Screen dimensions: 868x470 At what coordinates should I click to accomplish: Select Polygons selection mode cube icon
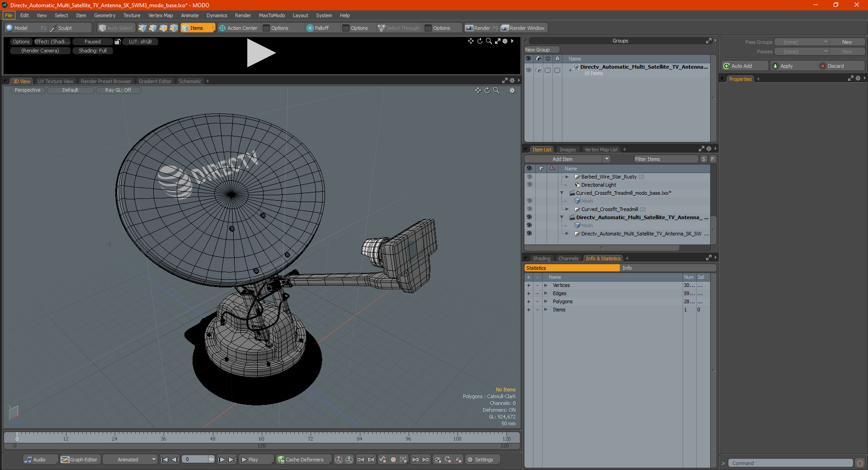coord(163,28)
